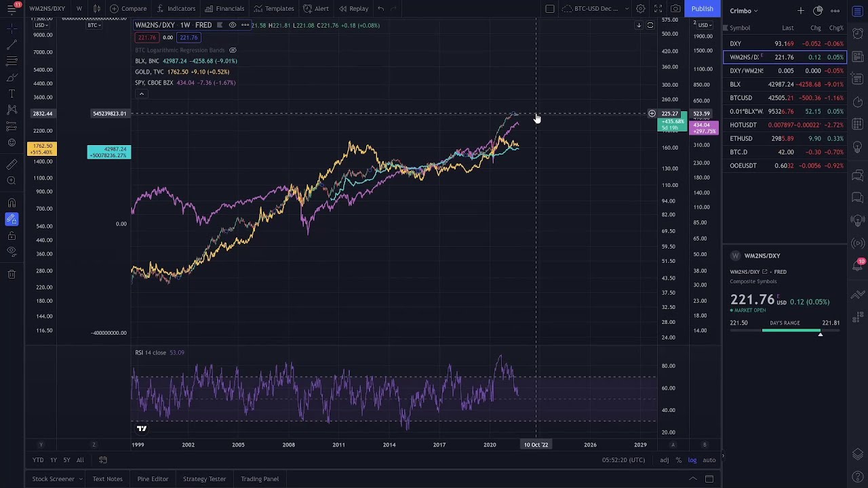Enter fullscreen mode
The height and width of the screenshot is (488, 868).
(x=658, y=8)
